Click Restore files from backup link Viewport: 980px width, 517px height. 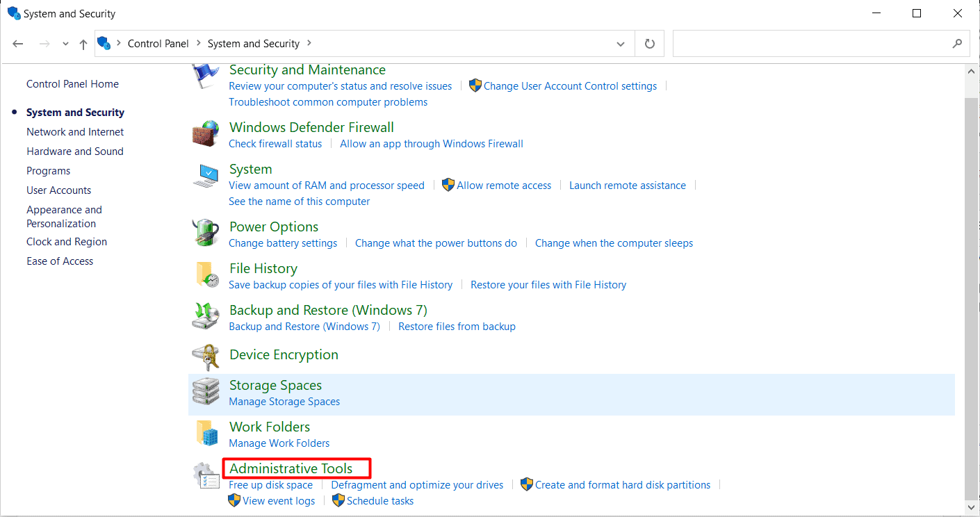pyautogui.click(x=457, y=327)
